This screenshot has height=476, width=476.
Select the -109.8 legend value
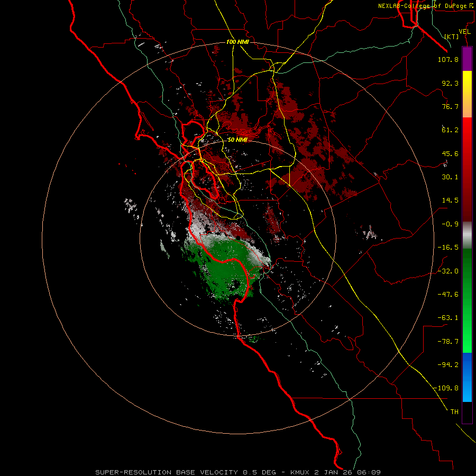(446, 388)
